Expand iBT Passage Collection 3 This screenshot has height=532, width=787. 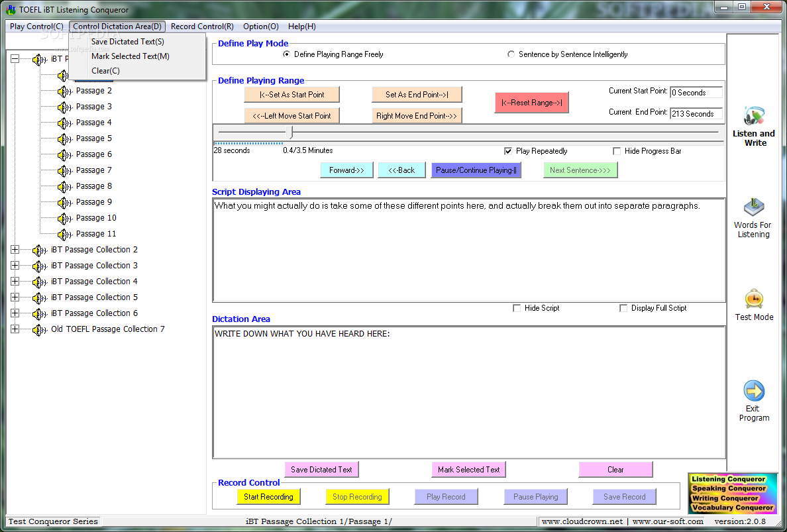[x=15, y=266]
